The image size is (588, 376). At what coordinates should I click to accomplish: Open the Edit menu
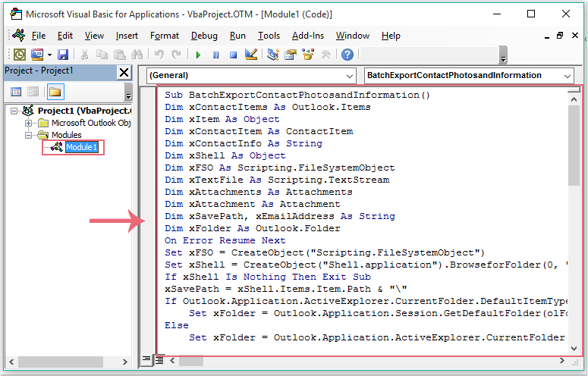pos(65,36)
